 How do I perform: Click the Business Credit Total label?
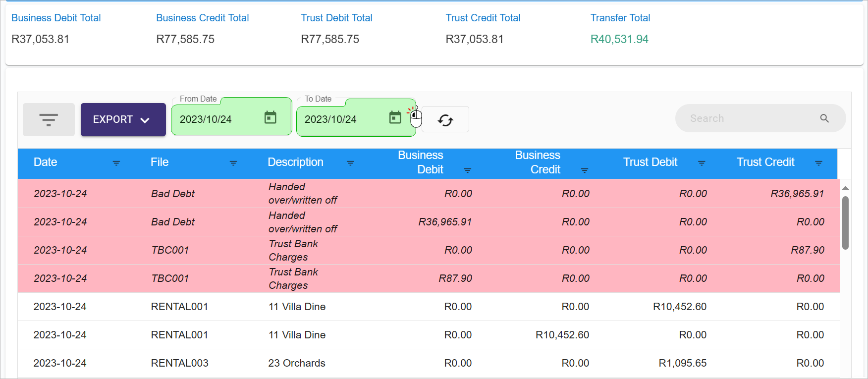203,18
